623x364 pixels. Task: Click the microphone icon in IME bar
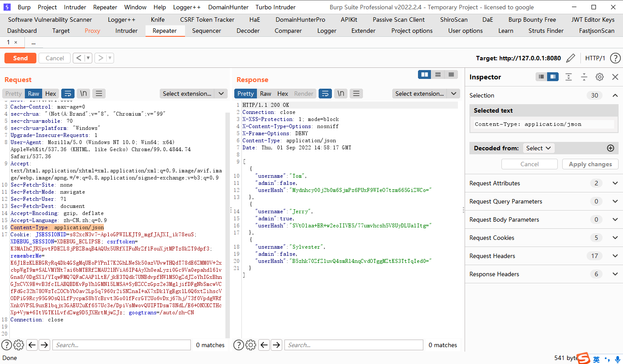(618, 359)
